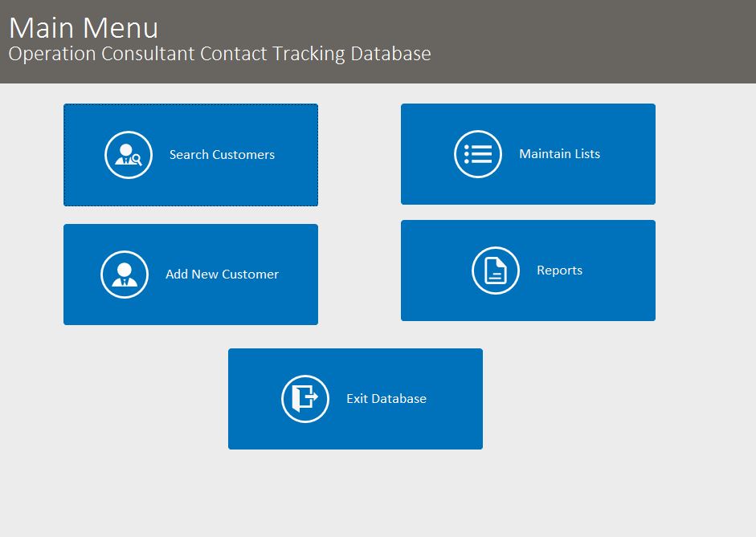The image size is (756, 537).
Task: Click the Maintain Lists bulleted list icon
Action: tap(478, 154)
